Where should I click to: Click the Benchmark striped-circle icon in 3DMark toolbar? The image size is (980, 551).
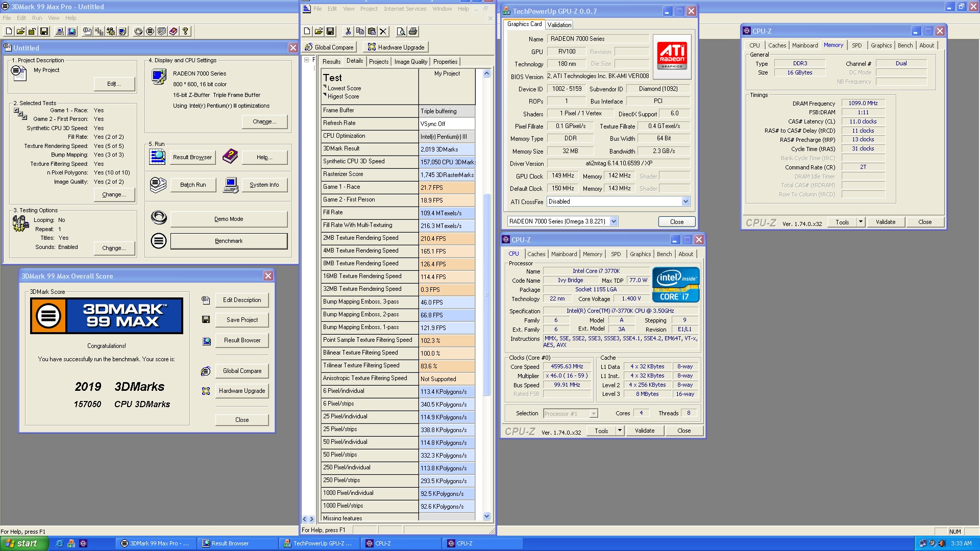point(150,32)
